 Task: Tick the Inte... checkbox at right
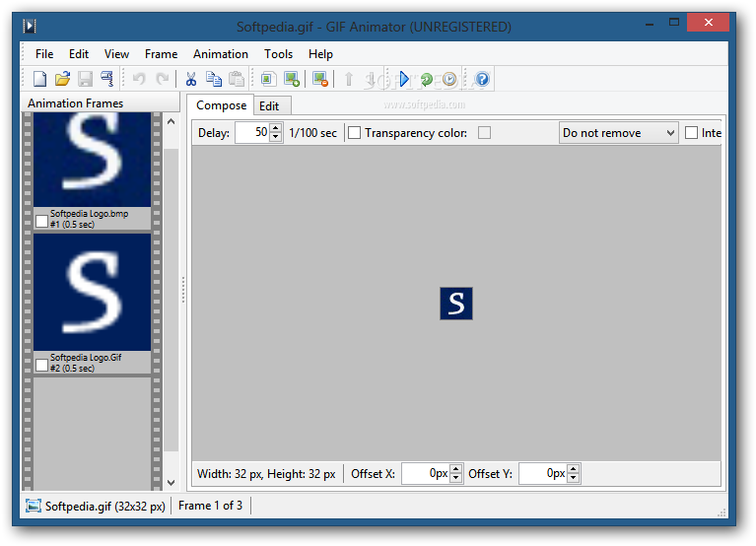(x=691, y=132)
